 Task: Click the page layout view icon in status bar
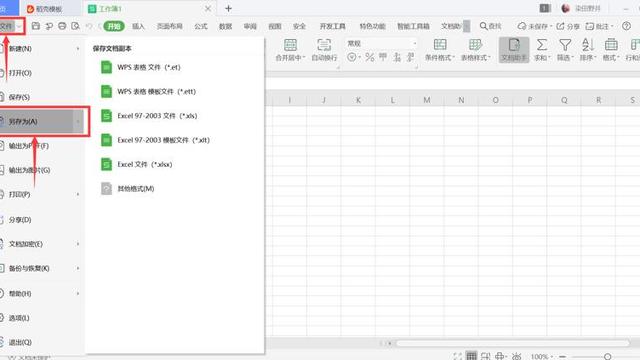(x=485, y=356)
